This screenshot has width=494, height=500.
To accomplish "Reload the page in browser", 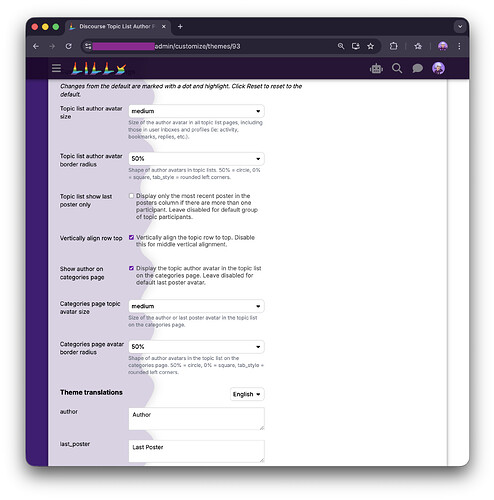I will 68,46.
